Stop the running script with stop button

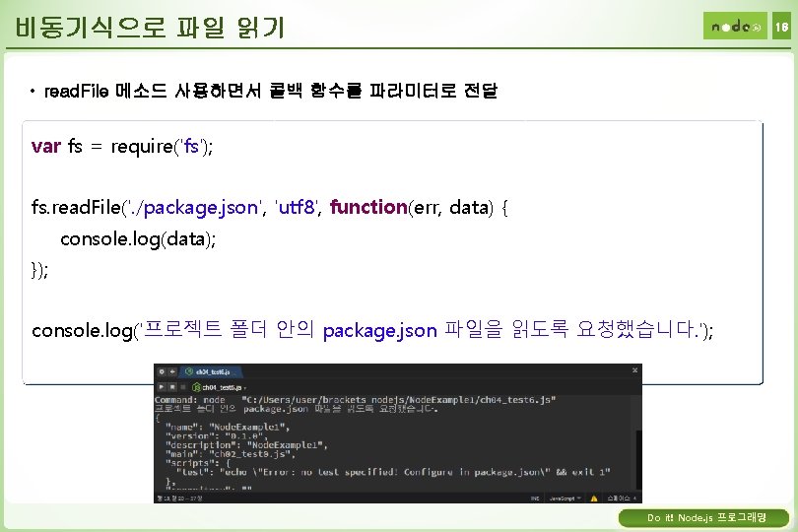[172, 387]
